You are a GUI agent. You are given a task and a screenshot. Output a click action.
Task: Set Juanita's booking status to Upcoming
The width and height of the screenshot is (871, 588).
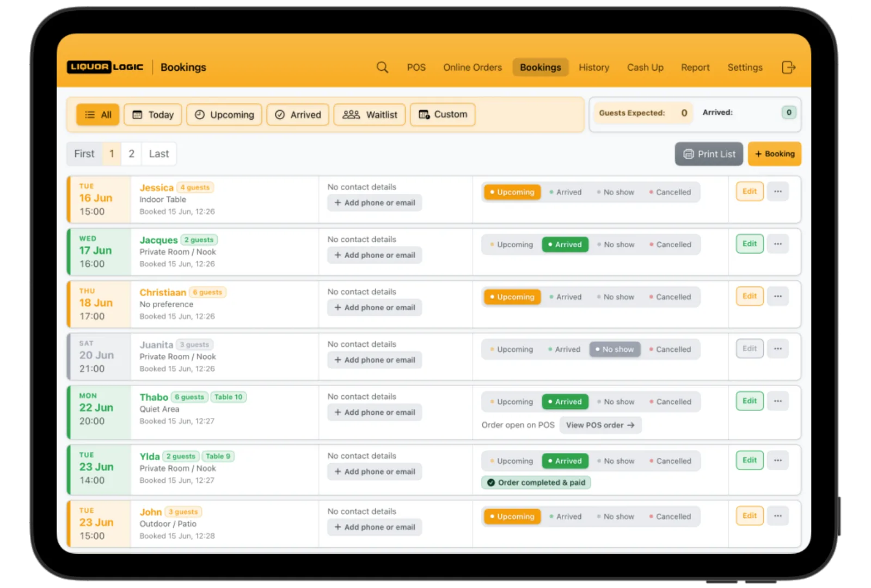tap(511, 350)
